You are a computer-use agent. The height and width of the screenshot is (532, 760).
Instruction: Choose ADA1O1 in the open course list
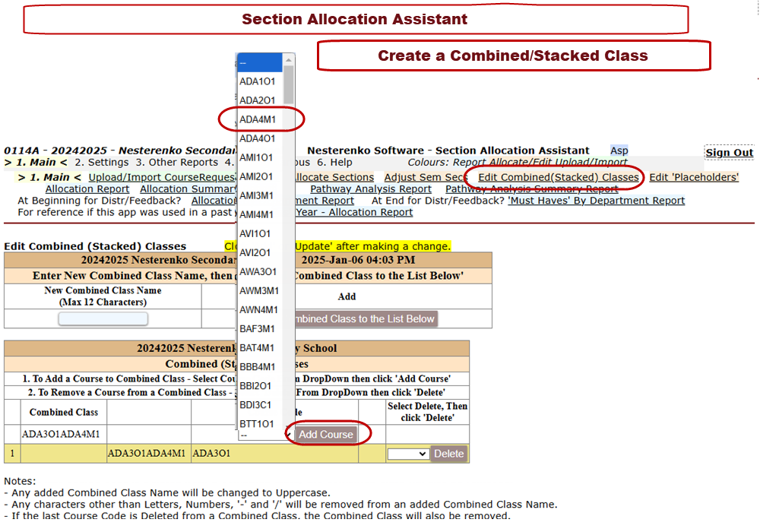click(x=258, y=81)
